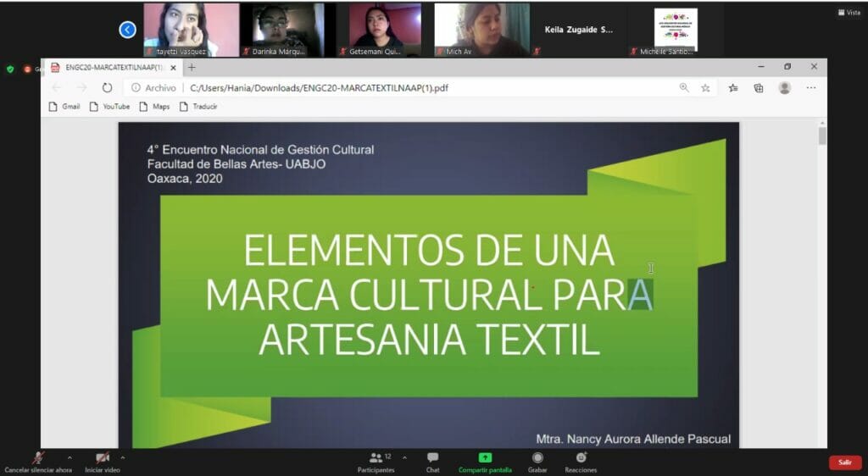868x476 pixels.
Task: Add this page to favorites with star
Action: [x=705, y=87]
